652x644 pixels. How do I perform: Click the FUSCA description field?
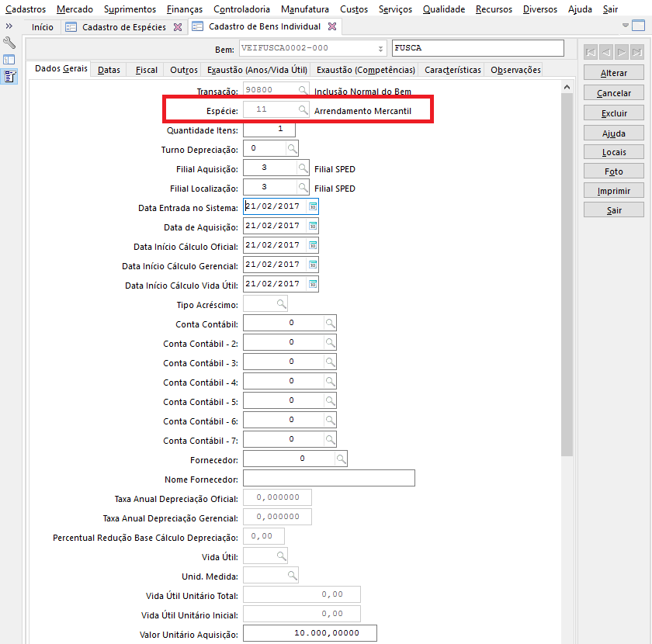[478, 48]
